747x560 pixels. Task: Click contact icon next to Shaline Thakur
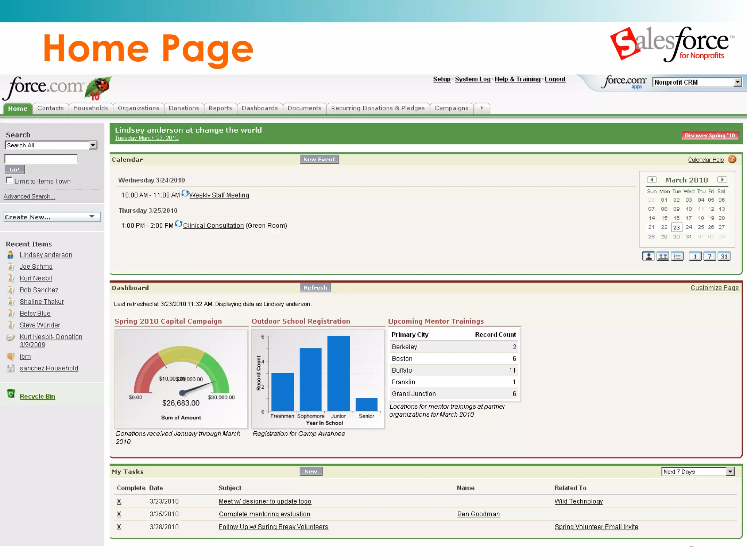click(x=11, y=302)
